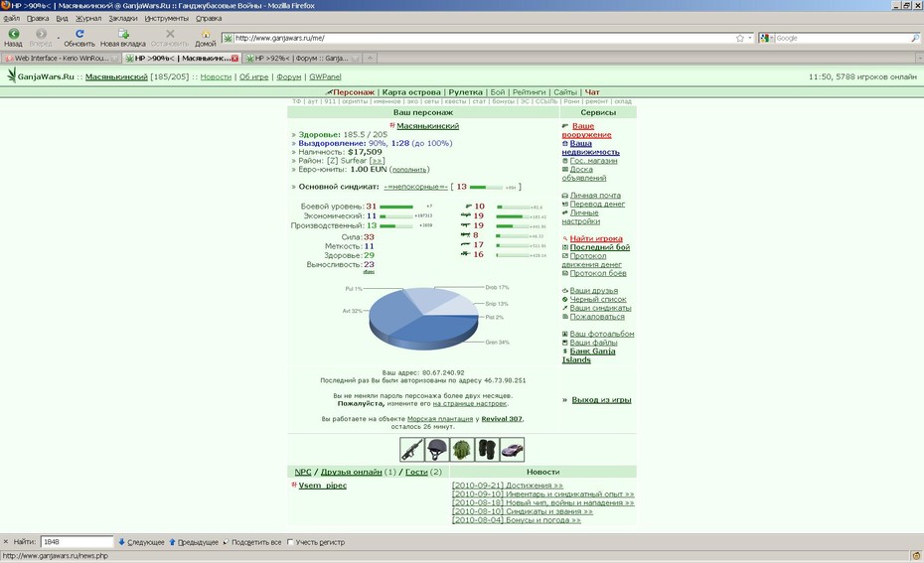Screen dimensions: 924x563
Task: Click the weapon skill icon next to 16
Action: (x=466, y=254)
